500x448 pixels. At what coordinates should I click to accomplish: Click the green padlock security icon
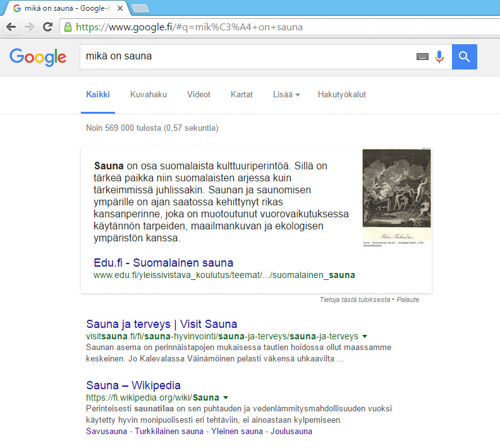pos(68,27)
